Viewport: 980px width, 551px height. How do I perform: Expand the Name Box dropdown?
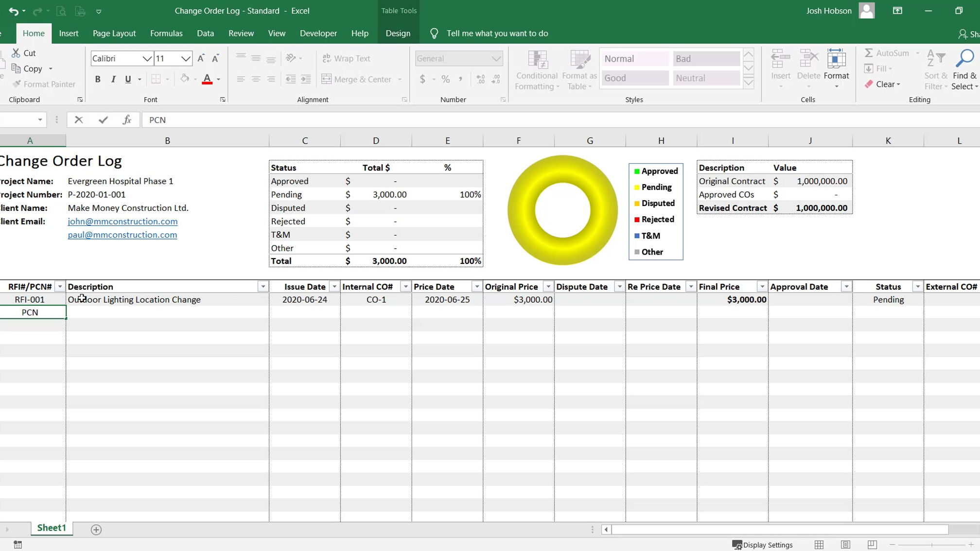tap(40, 120)
